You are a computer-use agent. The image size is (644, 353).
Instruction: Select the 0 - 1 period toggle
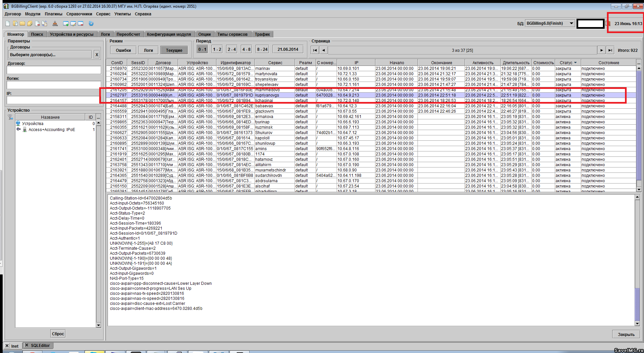(x=202, y=49)
